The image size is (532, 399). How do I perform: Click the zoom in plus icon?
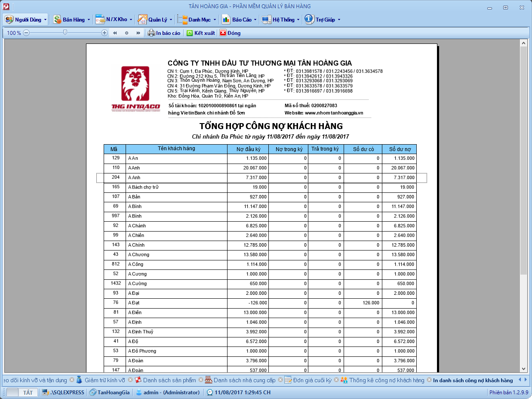coord(105,33)
